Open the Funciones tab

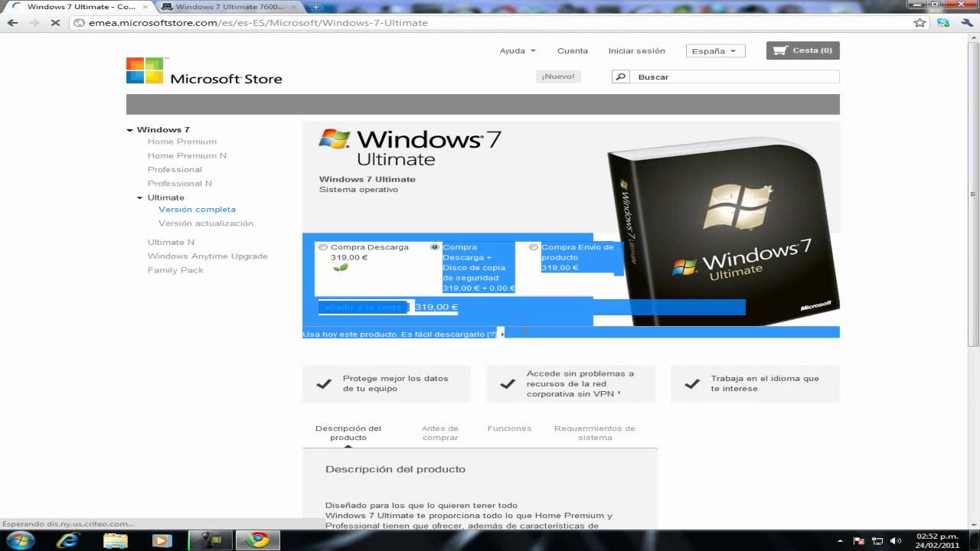pos(509,429)
